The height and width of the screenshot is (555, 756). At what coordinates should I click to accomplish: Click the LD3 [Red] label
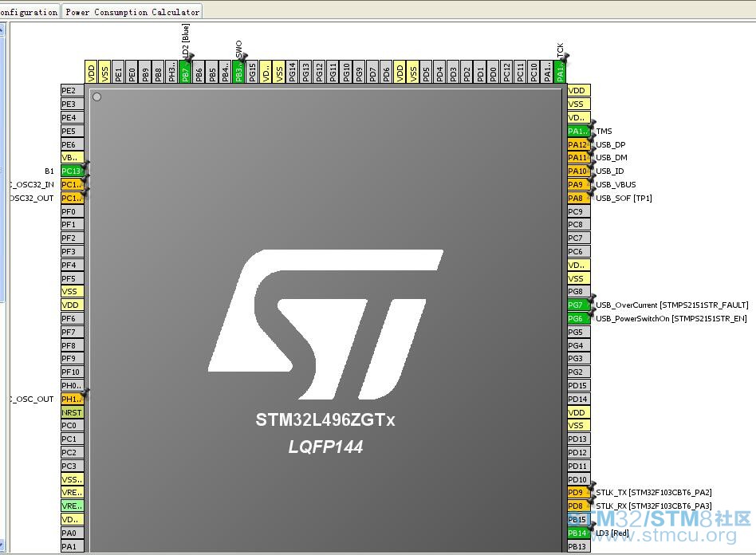click(612, 533)
